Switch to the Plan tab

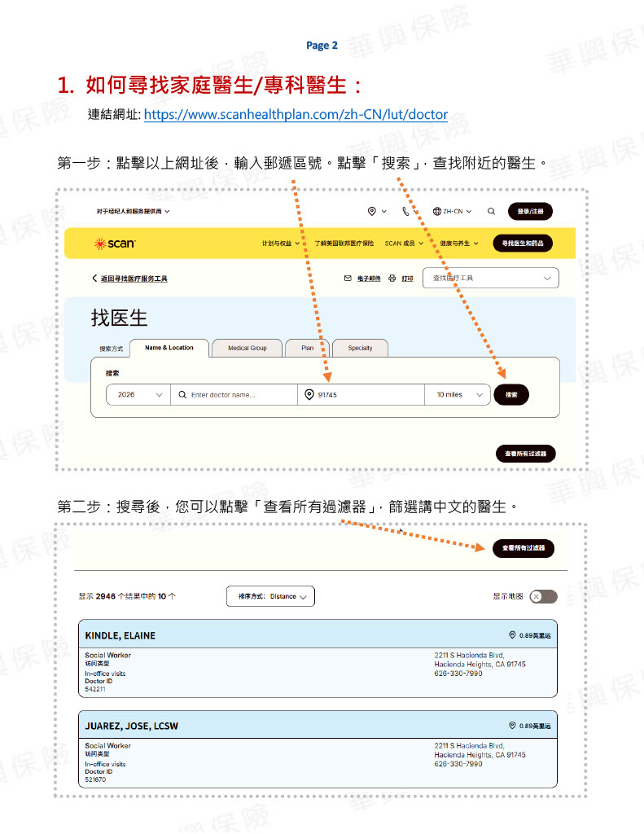pos(308,348)
